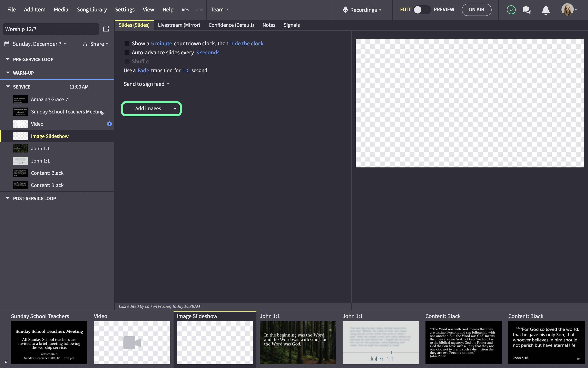Open the Team dropdown
The image size is (588, 368).
coord(219,9)
